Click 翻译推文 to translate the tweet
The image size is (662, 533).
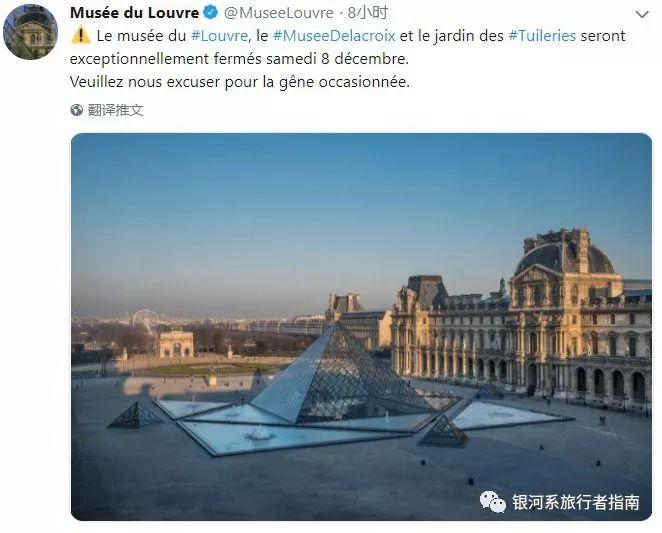[116, 110]
